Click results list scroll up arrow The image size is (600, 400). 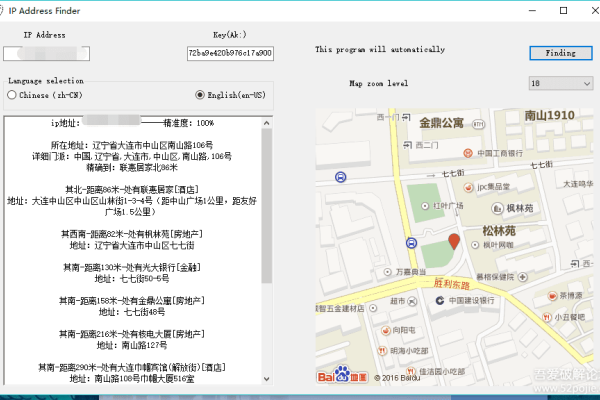click(267, 123)
